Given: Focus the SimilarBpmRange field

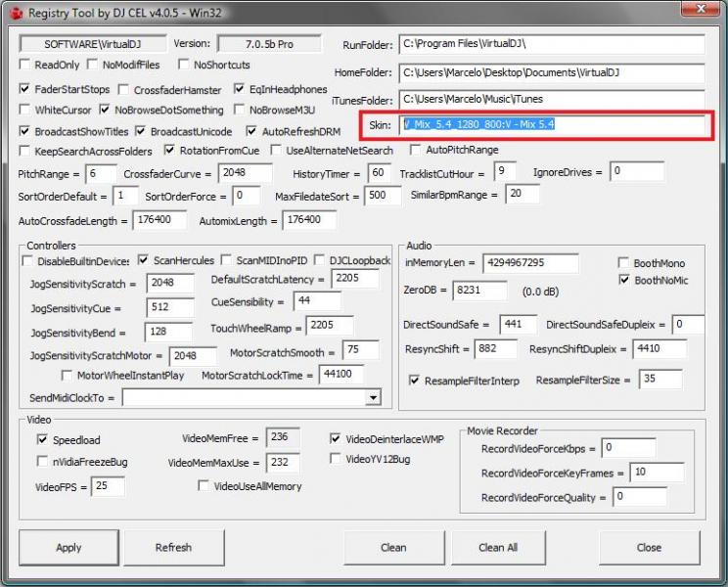Looking at the screenshot, I should 523,194.
